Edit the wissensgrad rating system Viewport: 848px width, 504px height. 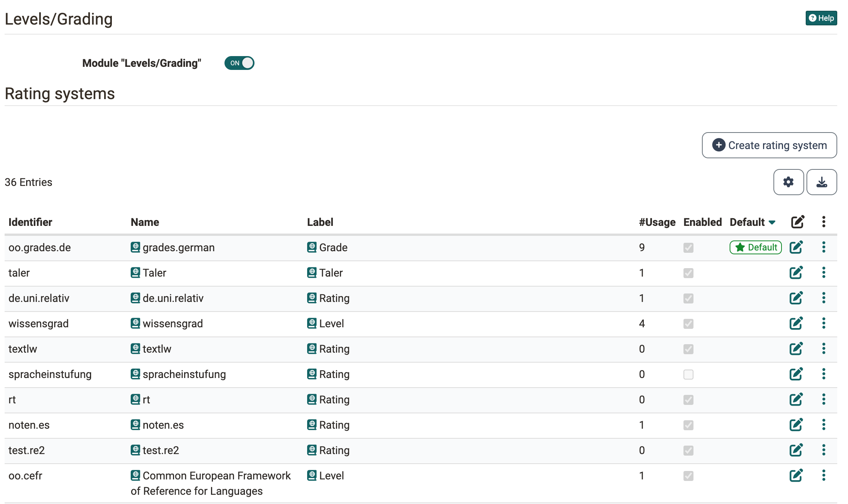click(796, 323)
